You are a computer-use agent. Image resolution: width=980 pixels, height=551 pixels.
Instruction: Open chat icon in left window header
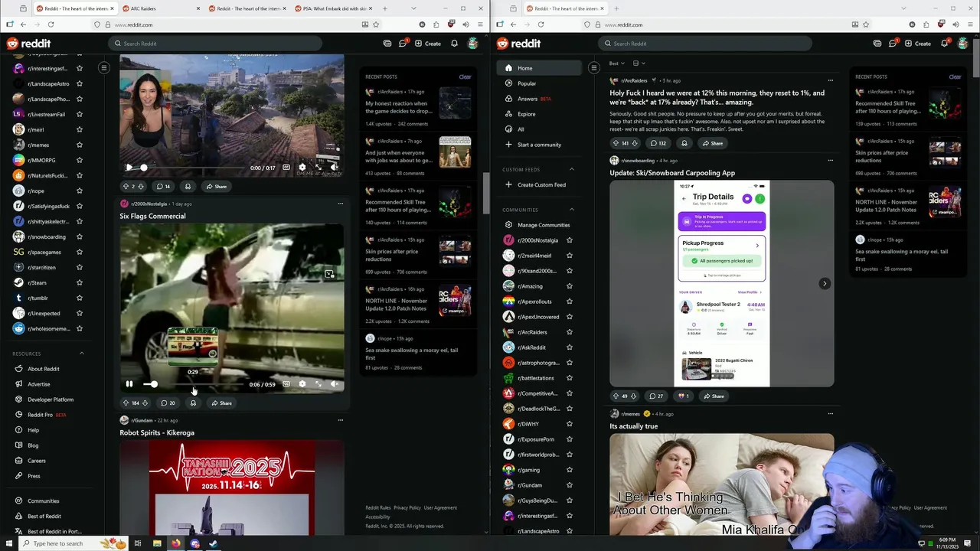[403, 44]
